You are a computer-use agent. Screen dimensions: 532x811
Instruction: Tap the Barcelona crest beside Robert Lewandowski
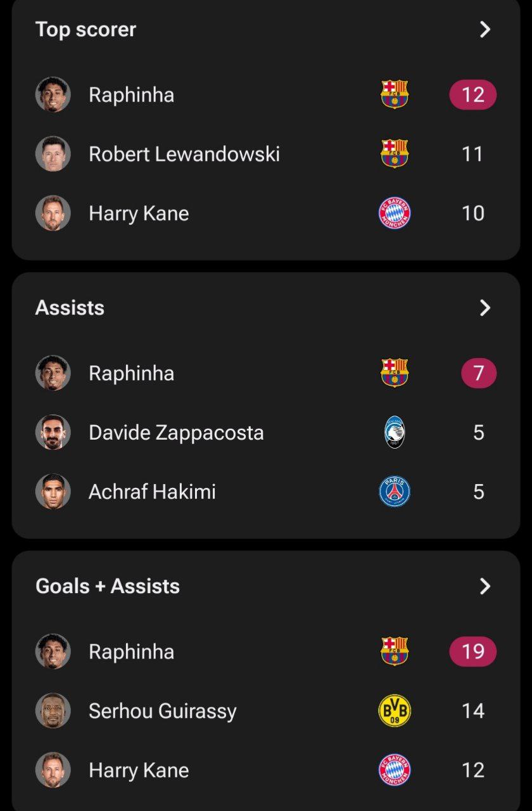tap(395, 153)
